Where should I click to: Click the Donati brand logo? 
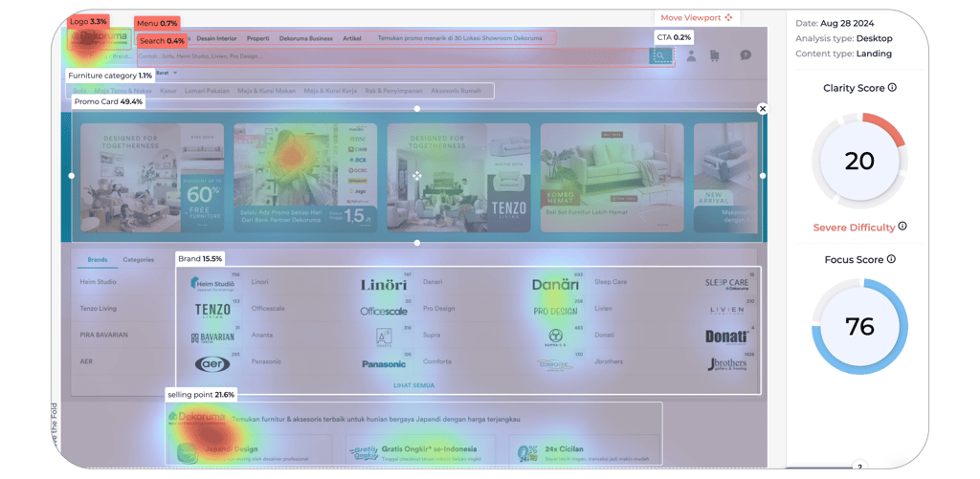click(727, 337)
